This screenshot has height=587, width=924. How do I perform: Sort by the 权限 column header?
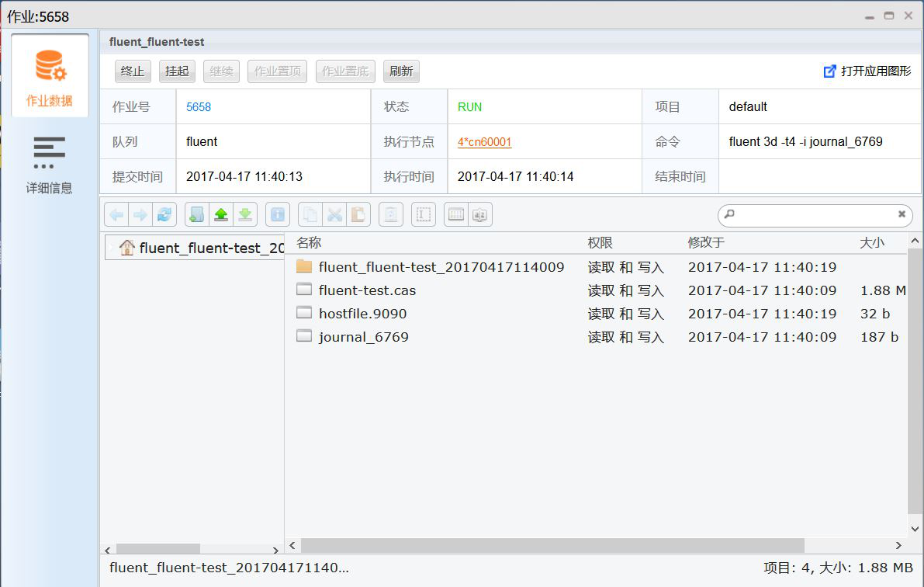tap(600, 242)
